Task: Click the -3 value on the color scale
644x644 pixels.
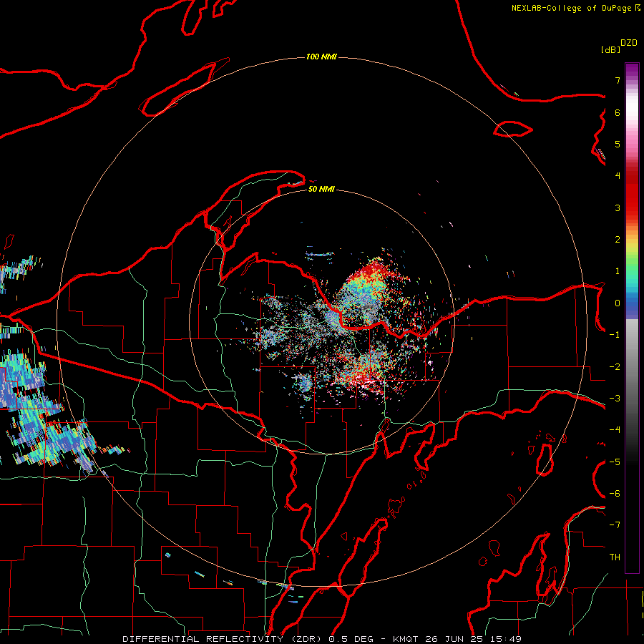Action: pos(615,399)
